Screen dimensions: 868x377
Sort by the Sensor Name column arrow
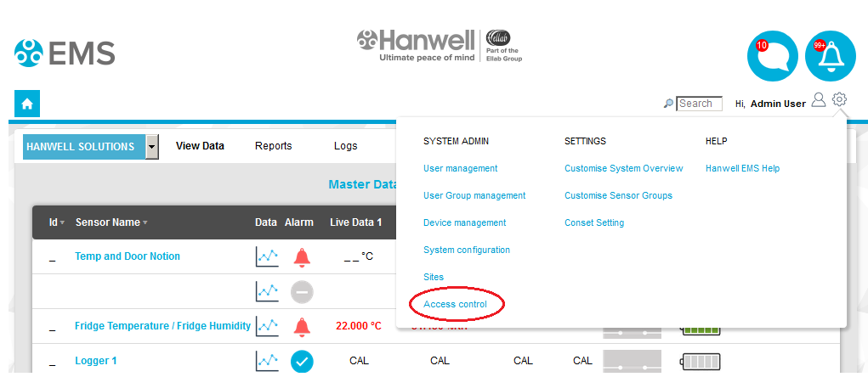pos(145,223)
